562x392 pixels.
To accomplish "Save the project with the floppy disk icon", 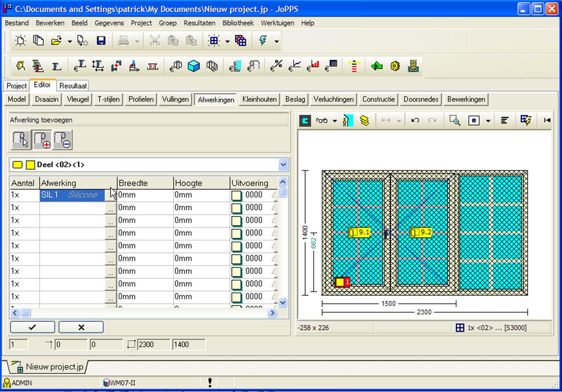I will (101, 41).
